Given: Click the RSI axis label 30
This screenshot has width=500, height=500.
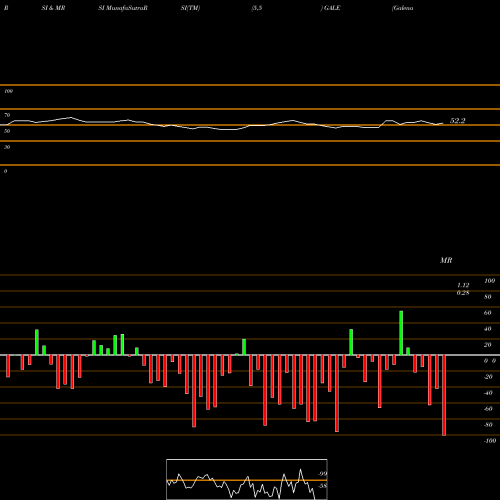Looking at the screenshot, I should tap(7, 147).
